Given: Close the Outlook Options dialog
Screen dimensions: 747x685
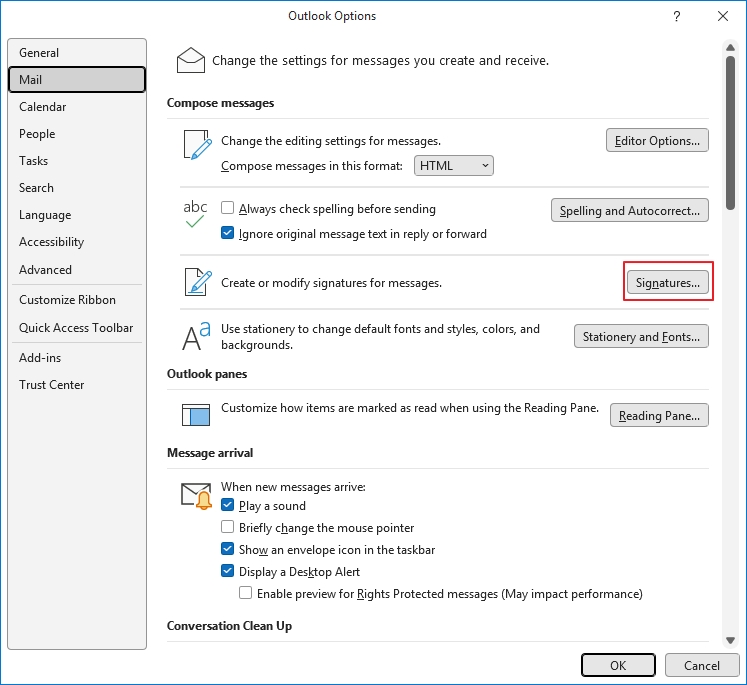Looking at the screenshot, I should pos(723,16).
